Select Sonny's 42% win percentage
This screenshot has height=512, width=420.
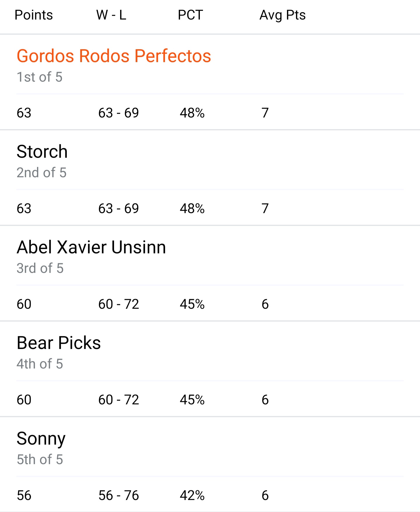[192, 495]
